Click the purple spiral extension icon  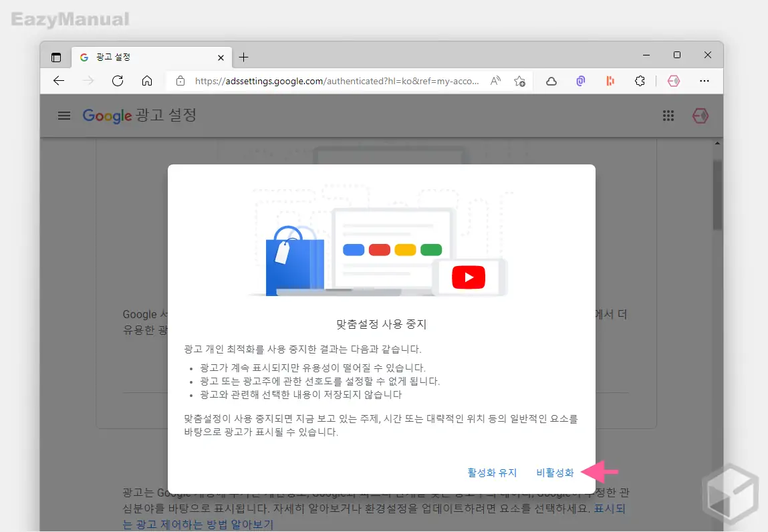point(580,81)
